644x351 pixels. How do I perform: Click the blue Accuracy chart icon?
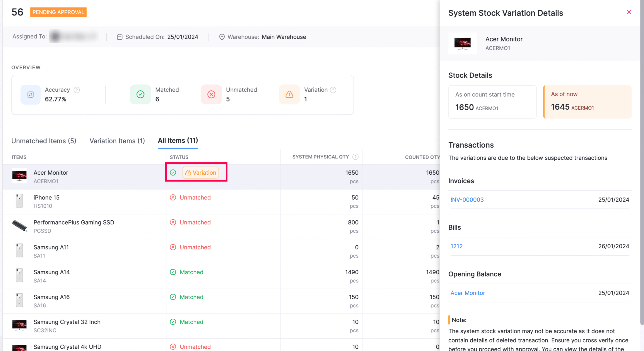tap(31, 95)
